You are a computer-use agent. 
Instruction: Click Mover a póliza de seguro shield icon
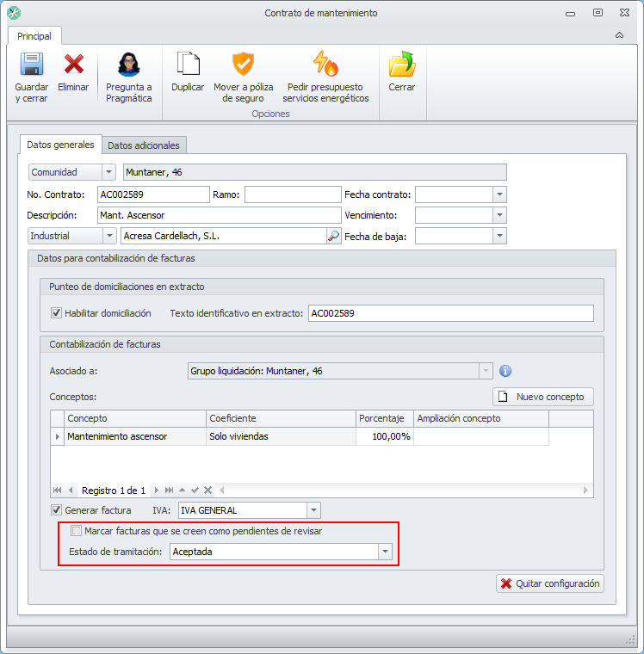(x=243, y=64)
